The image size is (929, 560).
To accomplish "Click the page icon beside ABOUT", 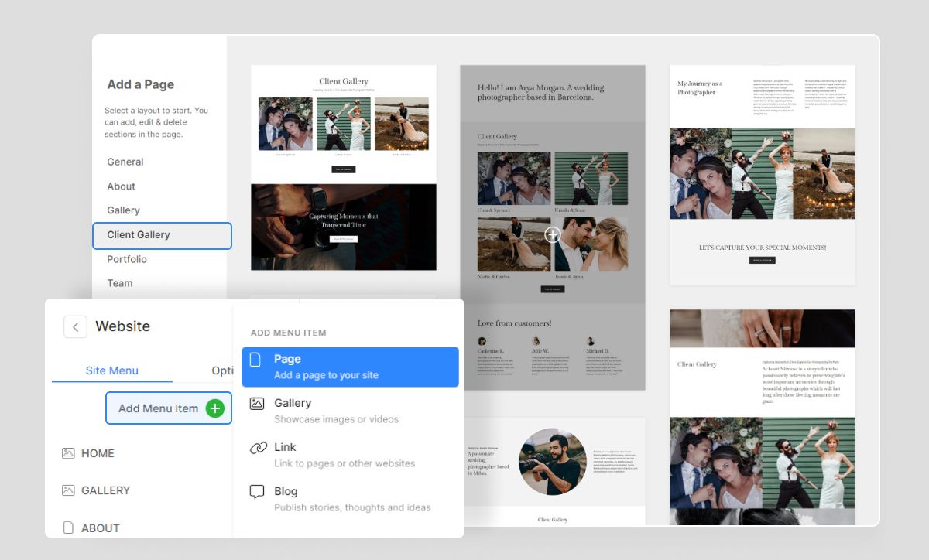I will [x=69, y=528].
